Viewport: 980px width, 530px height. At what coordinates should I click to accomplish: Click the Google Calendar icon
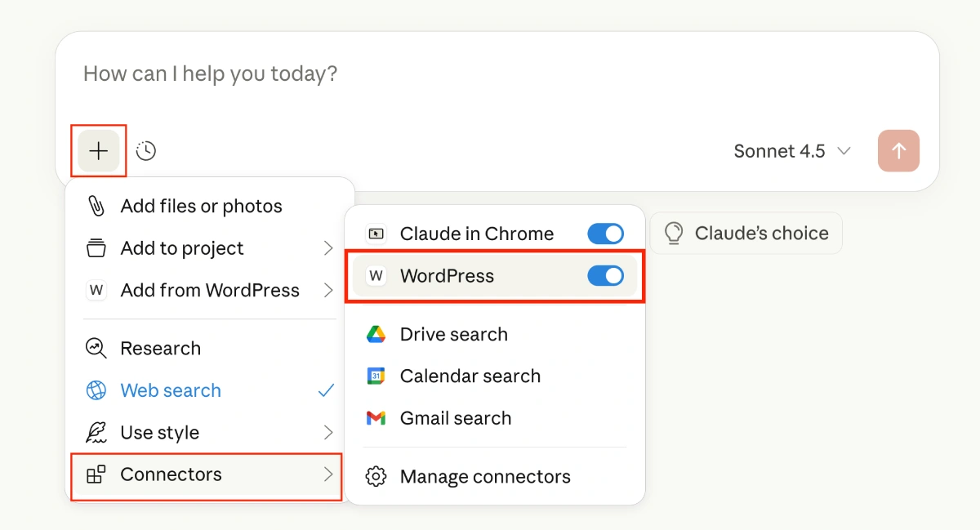[376, 376]
